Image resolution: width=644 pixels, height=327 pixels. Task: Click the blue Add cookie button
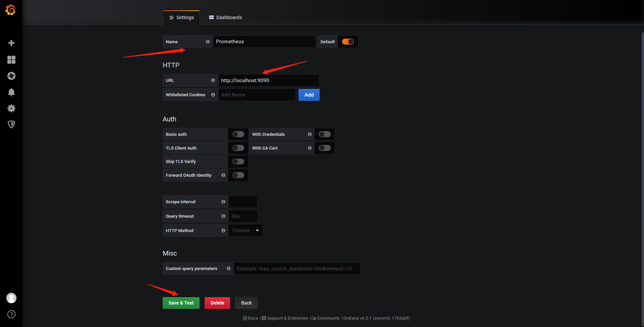click(x=309, y=95)
